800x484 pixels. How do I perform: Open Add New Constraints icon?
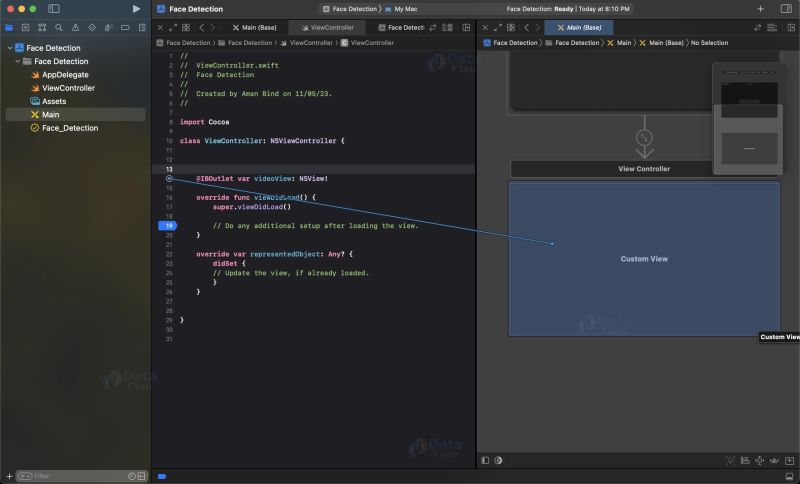760,461
